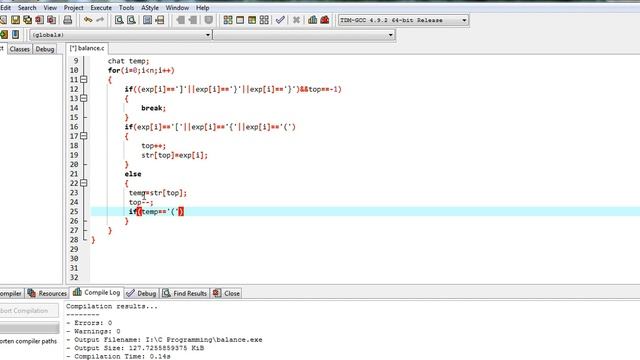Click the break; statement on line 14

point(153,108)
